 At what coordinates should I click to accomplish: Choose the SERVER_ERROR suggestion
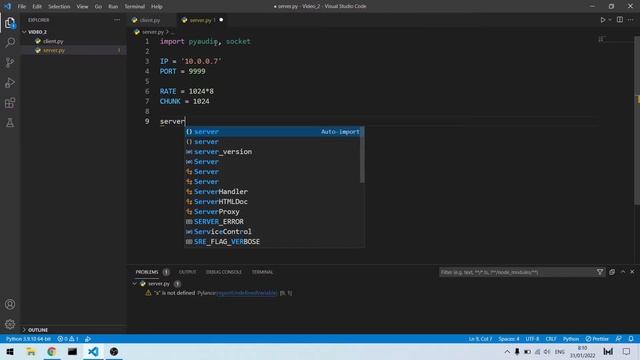(x=273, y=222)
